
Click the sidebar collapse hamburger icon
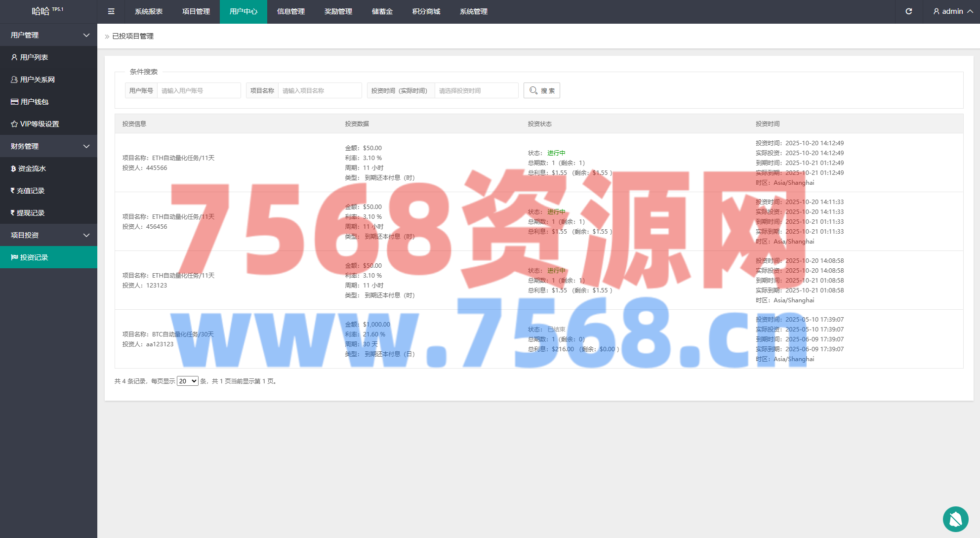point(111,11)
